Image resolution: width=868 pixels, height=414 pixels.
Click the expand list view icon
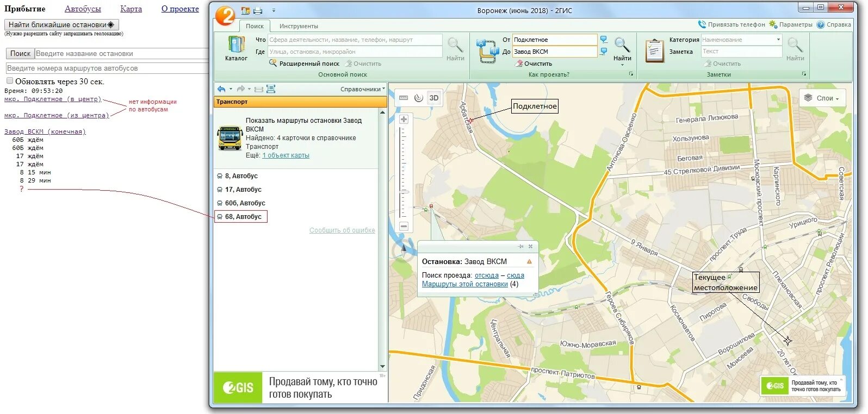click(x=271, y=89)
